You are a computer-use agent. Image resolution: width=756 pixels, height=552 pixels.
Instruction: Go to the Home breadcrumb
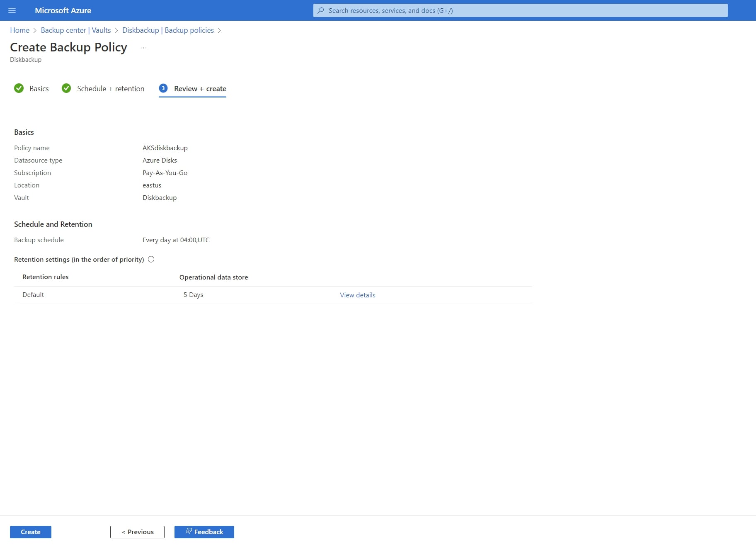pos(19,30)
